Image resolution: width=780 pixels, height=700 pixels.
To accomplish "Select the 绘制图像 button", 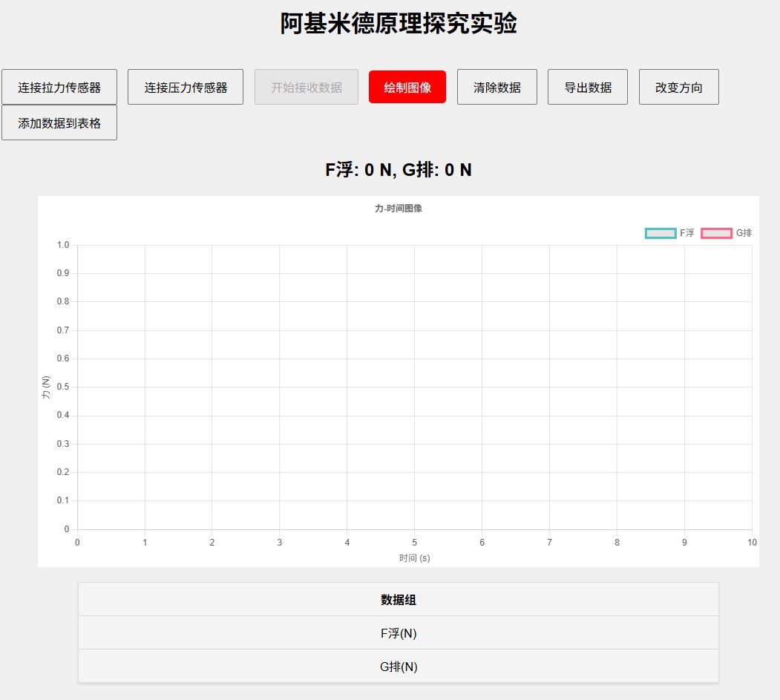I will (x=407, y=87).
